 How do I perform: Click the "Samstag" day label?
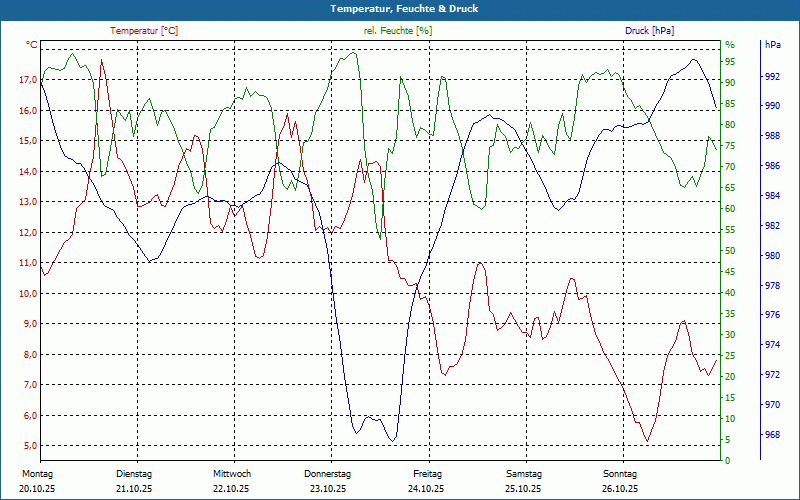pos(524,474)
